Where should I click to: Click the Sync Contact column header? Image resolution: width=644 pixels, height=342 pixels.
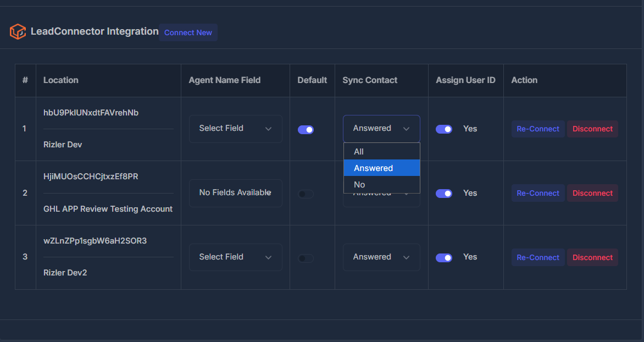click(x=370, y=80)
